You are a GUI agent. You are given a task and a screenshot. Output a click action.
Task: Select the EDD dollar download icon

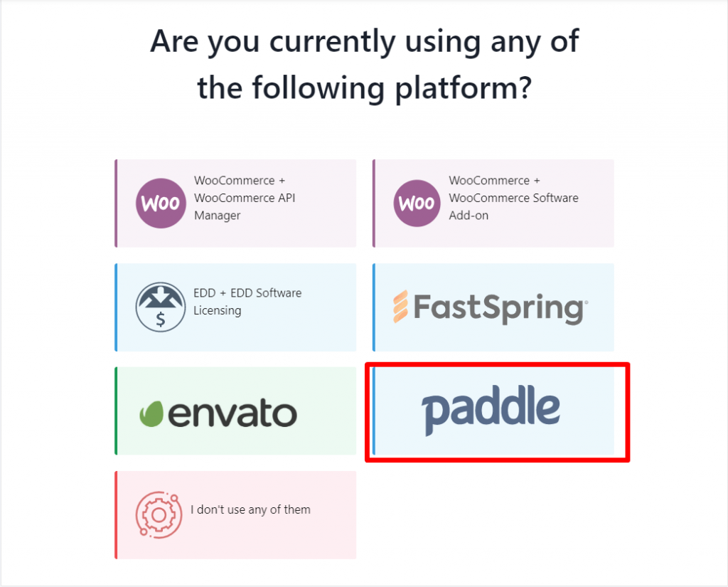[x=161, y=307]
